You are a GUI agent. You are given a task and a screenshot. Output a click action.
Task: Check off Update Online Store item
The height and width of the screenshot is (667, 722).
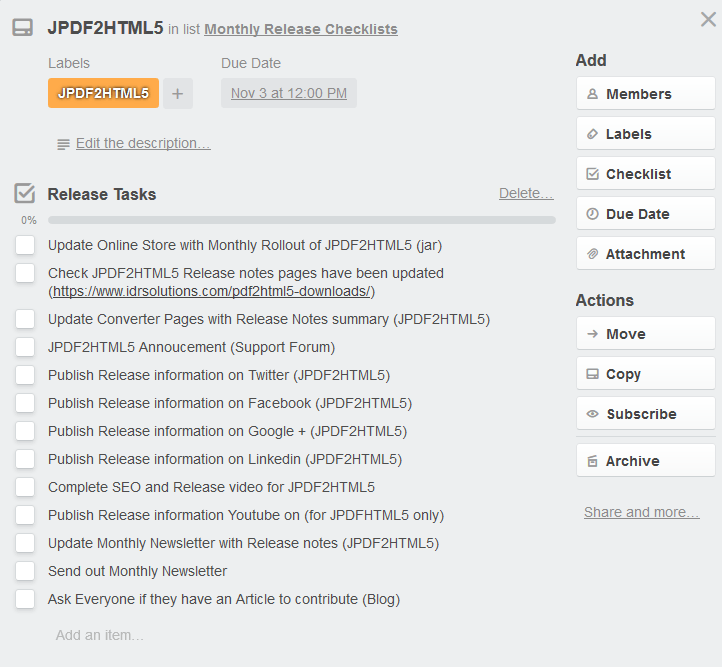click(x=25, y=245)
